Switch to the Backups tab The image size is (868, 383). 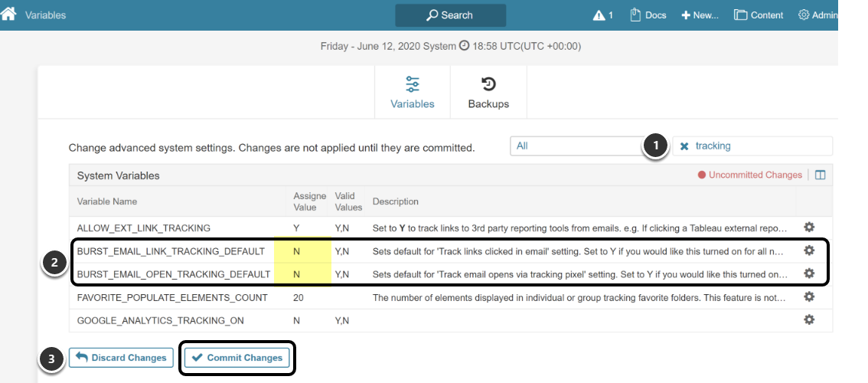click(488, 92)
